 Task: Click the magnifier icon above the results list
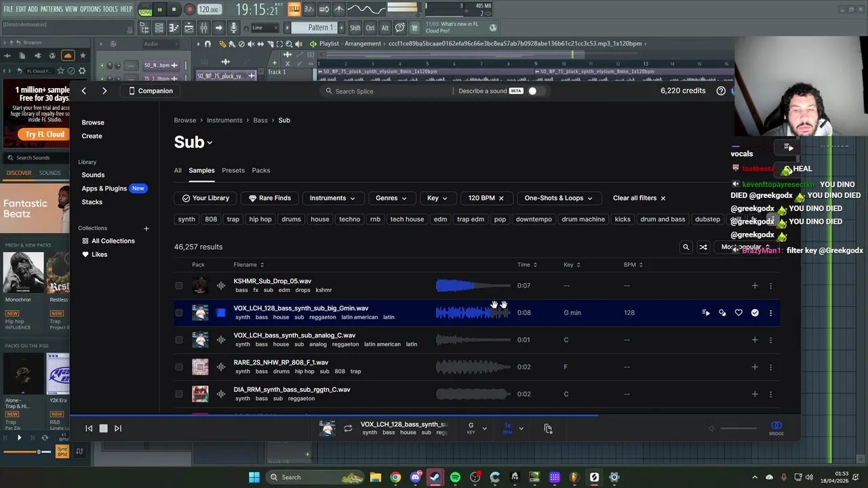coord(686,247)
